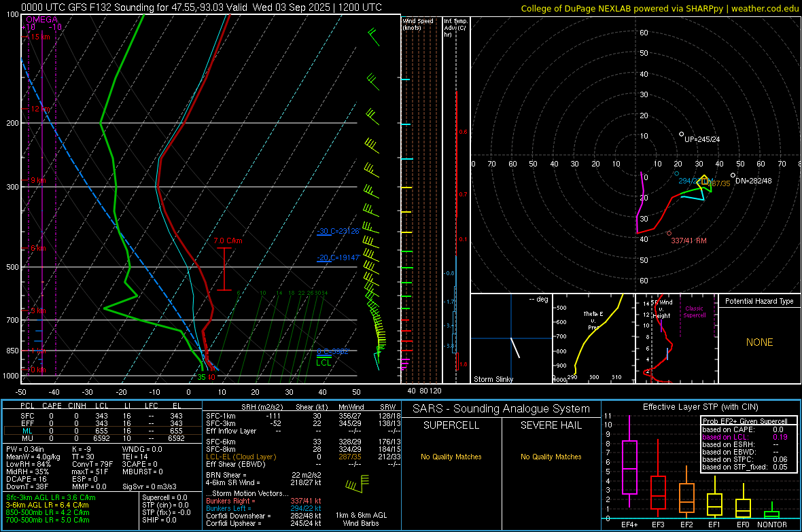Click the 'based on STPC: 0.06' line

pos(745,459)
